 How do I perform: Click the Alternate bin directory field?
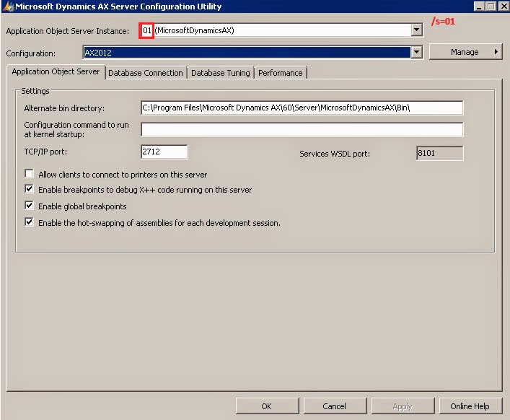point(302,108)
